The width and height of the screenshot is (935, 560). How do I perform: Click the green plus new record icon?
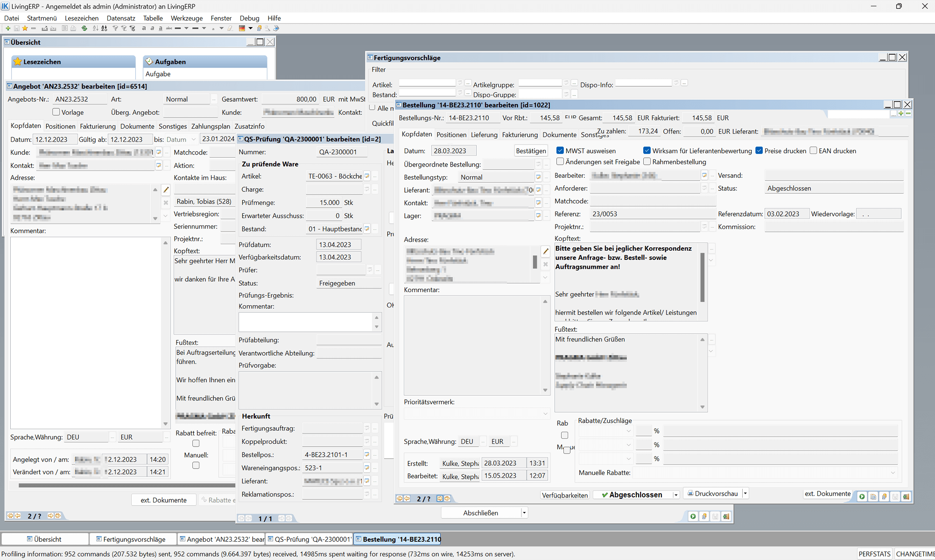pyautogui.click(x=8, y=28)
